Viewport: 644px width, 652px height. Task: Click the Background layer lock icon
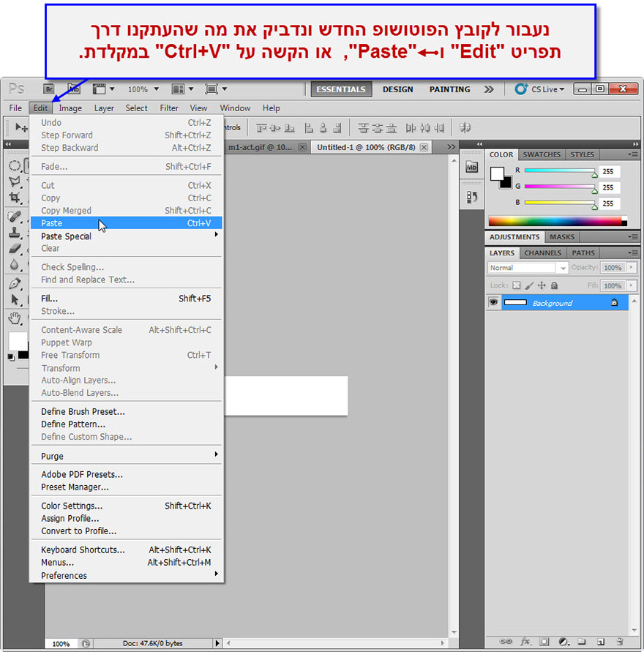[x=615, y=302]
